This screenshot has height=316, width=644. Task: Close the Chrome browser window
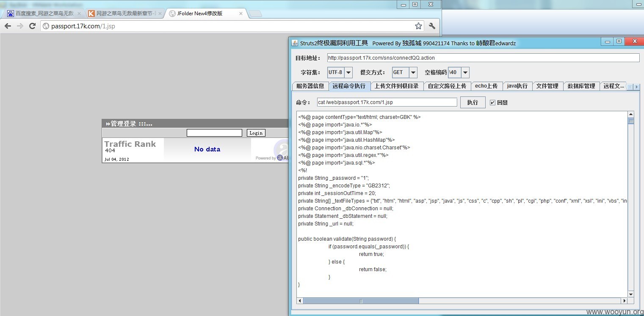431,4
